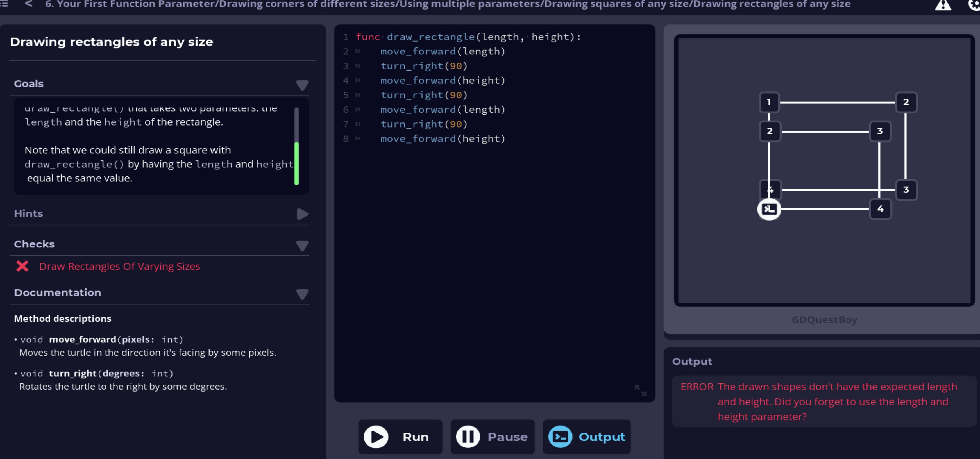Click the turtle robot icon in canvas
980x459 pixels.
(769, 209)
